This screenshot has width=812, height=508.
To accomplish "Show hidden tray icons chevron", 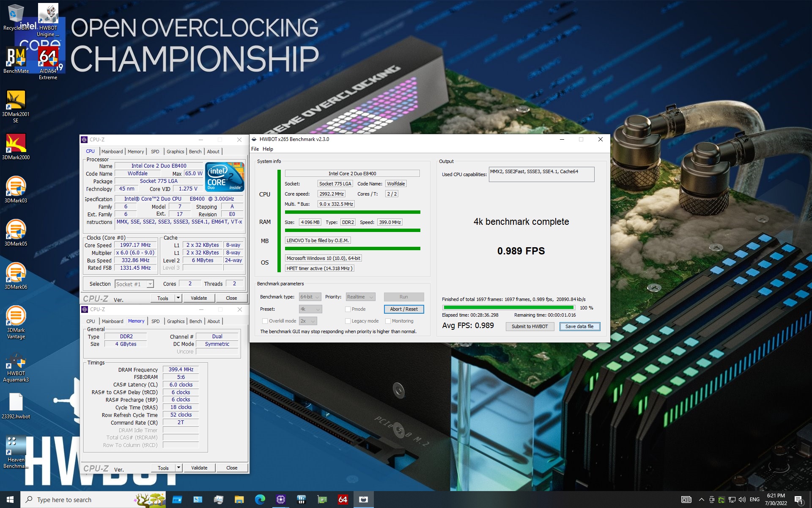I will [701, 500].
